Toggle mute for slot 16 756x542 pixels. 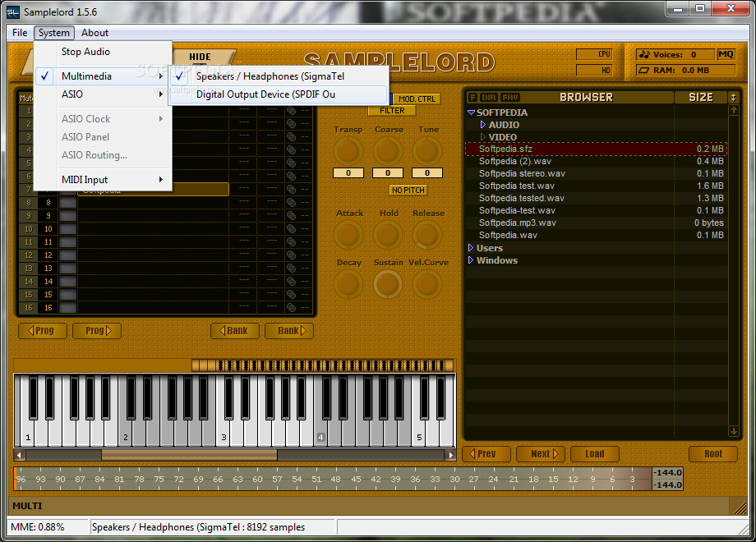29,307
